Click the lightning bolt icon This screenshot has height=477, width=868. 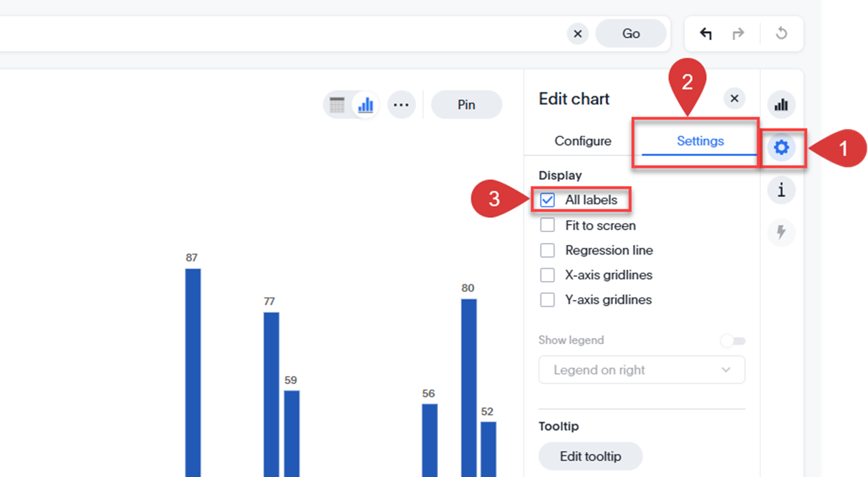tap(781, 233)
